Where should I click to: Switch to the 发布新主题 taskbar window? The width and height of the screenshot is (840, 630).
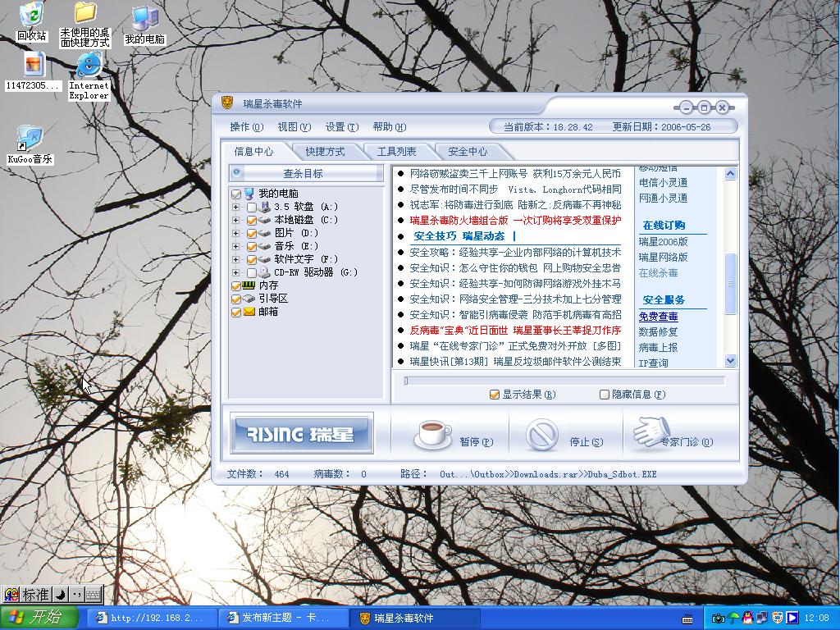coord(283,619)
